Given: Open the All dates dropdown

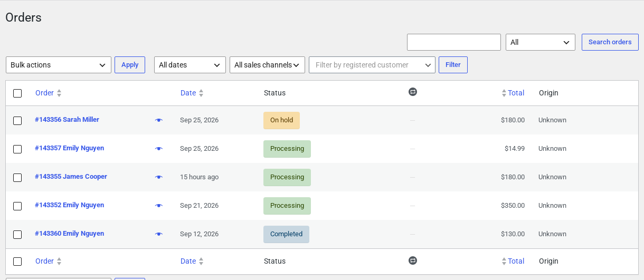Looking at the screenshot, I should pos(190,65).
